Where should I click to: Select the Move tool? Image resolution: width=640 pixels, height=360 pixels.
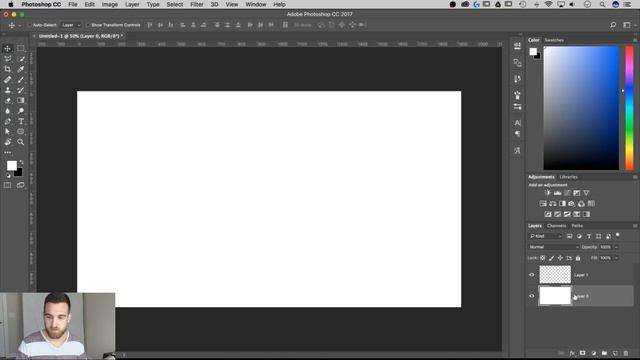tap(7, 49)
